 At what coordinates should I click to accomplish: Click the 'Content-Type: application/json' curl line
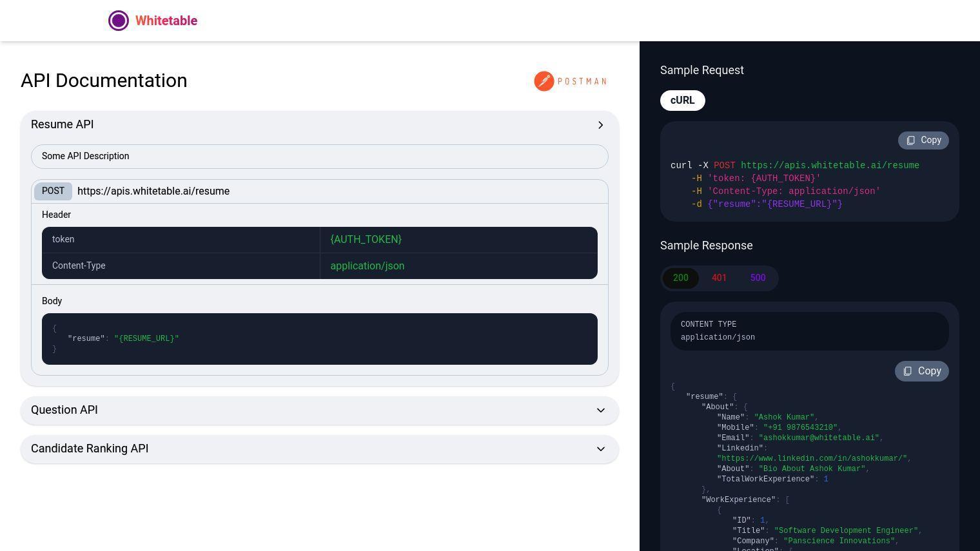coord(786,191)
